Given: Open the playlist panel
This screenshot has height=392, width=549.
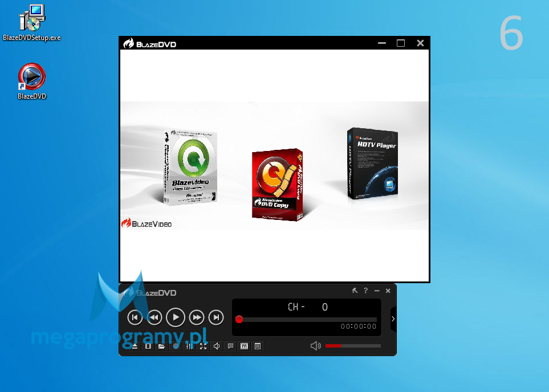Looking at the screenshot, I should pyautogui.click(x=258, y=346).
